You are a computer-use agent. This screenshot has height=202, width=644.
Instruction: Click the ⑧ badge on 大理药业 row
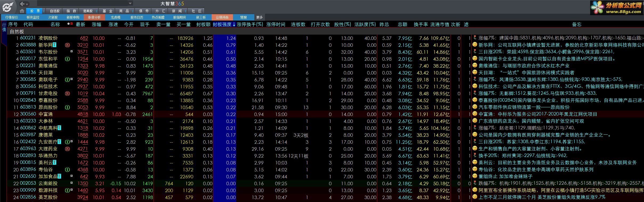click(67, 149)
